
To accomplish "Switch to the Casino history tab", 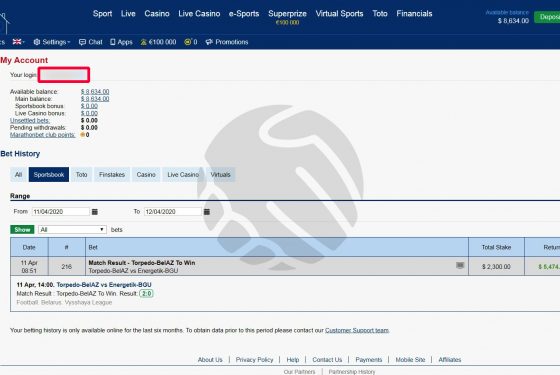I will click(146, 175).
